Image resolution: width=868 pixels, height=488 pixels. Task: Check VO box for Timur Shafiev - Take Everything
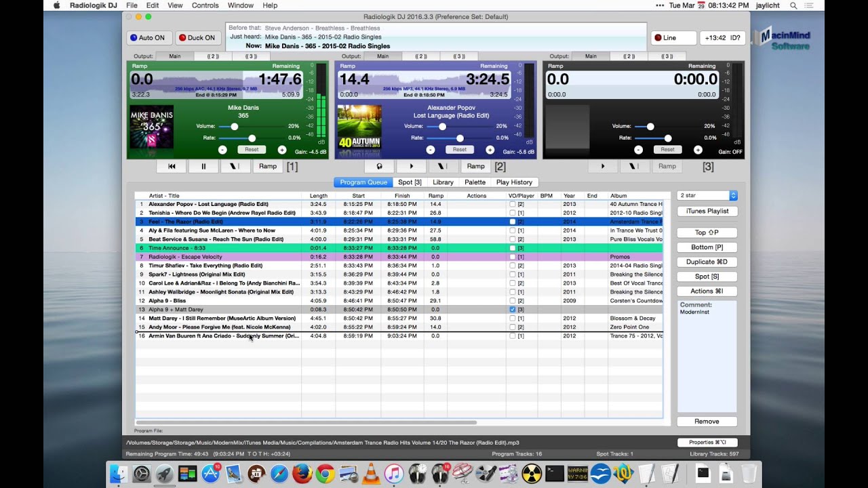coord(513,266)
